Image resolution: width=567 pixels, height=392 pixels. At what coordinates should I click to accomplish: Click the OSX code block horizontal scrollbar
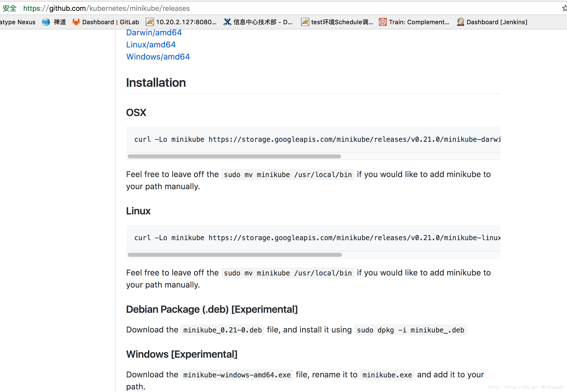234,156
